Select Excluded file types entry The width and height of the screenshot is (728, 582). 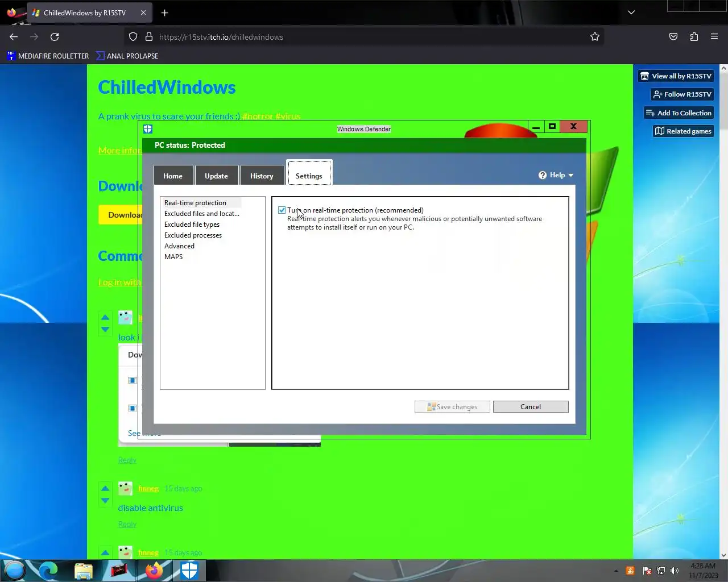[192, 225]
